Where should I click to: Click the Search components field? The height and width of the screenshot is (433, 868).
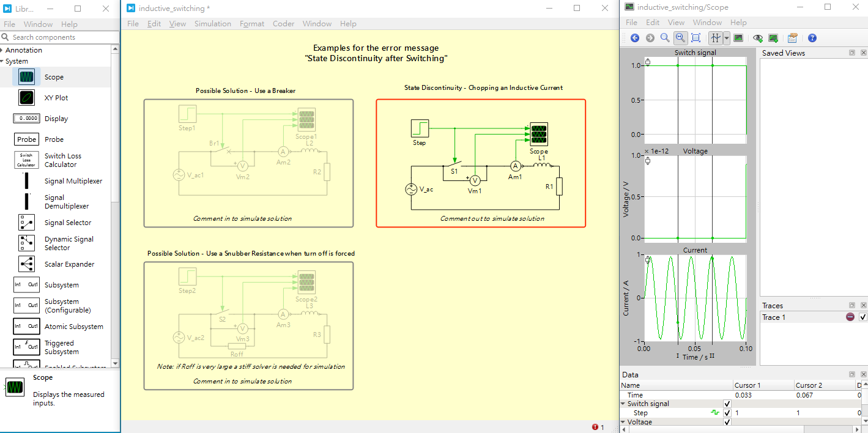coord(60,37)
